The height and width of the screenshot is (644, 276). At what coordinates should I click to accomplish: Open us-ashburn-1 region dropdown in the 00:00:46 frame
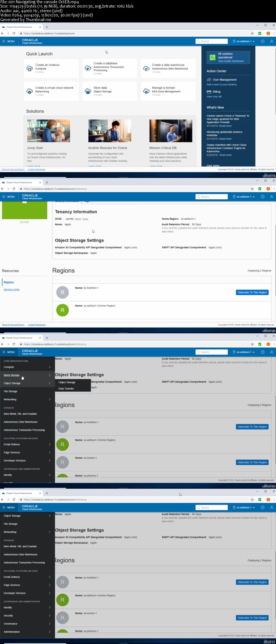pyautogui.click(x=244, y=197)
